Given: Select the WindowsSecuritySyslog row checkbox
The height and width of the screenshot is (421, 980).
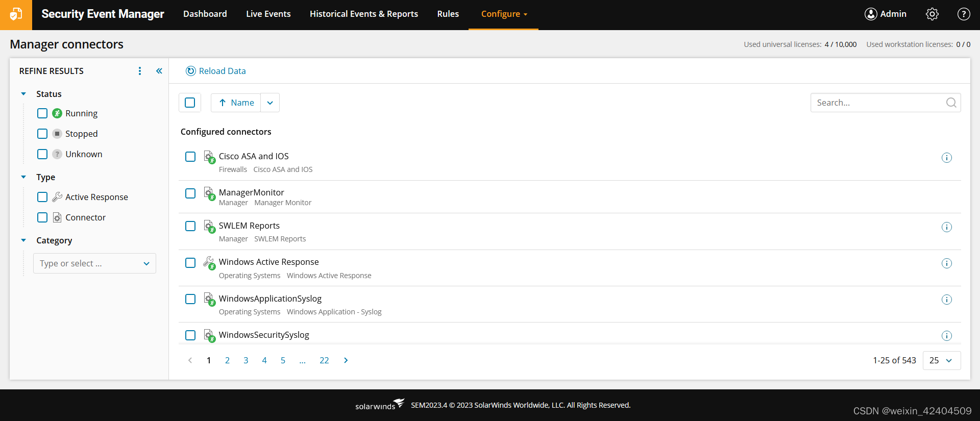Looking at the screenshot, I should click(x=190, y=335).
